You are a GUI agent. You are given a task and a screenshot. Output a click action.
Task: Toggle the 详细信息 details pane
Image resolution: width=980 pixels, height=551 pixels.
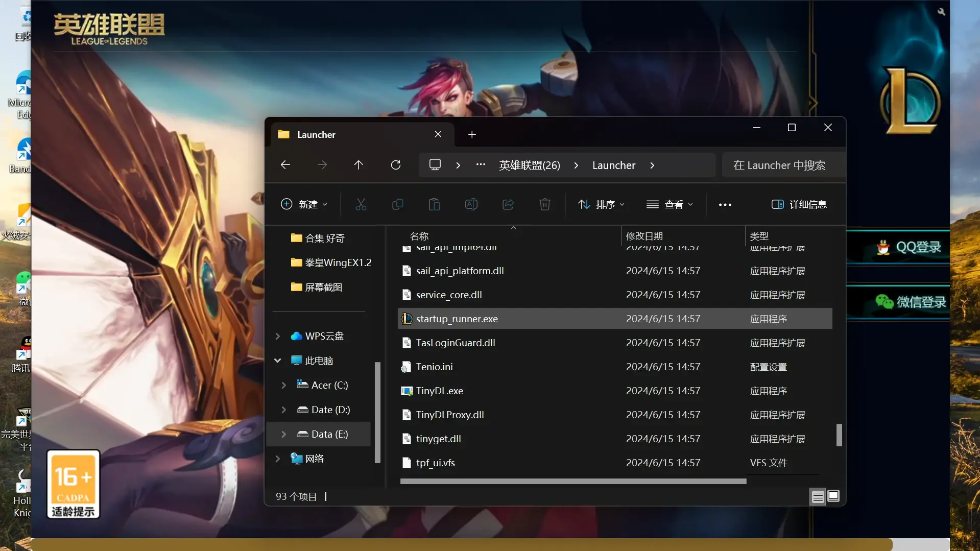pyautogui.click(x=799, y=204)
